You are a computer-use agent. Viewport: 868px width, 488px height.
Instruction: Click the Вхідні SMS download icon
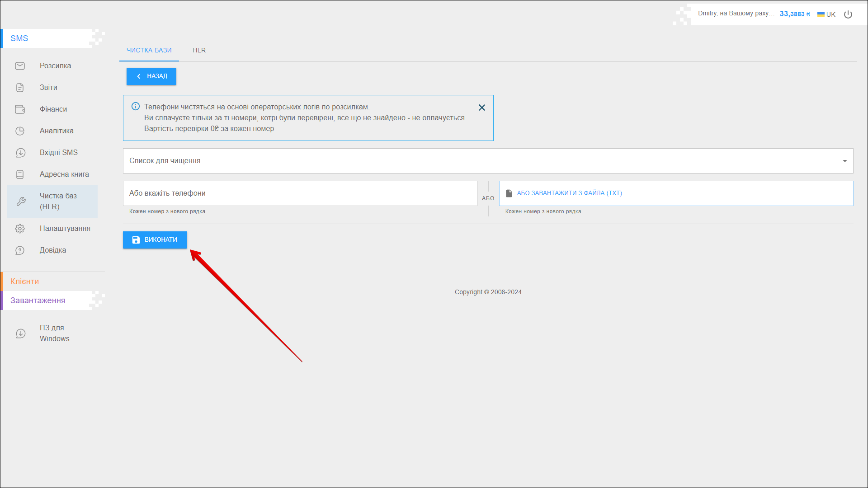click(x=20, y=153)
